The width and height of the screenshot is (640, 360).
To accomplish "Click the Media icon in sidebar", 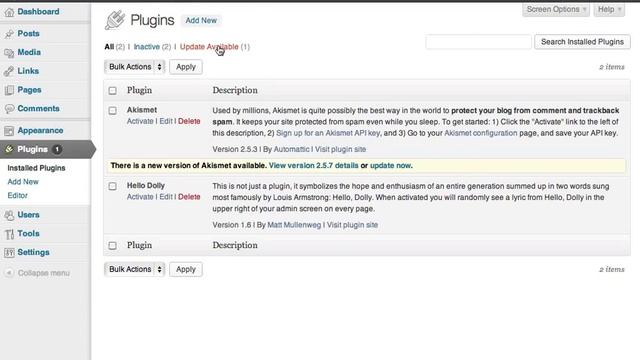I will 9,53.
